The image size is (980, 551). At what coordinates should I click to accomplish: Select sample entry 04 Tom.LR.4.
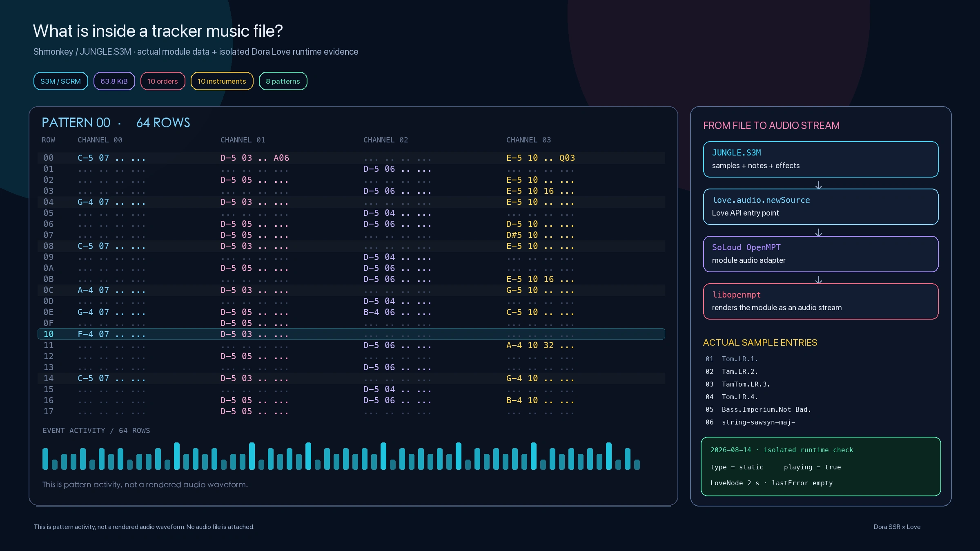tap(731, 397)
